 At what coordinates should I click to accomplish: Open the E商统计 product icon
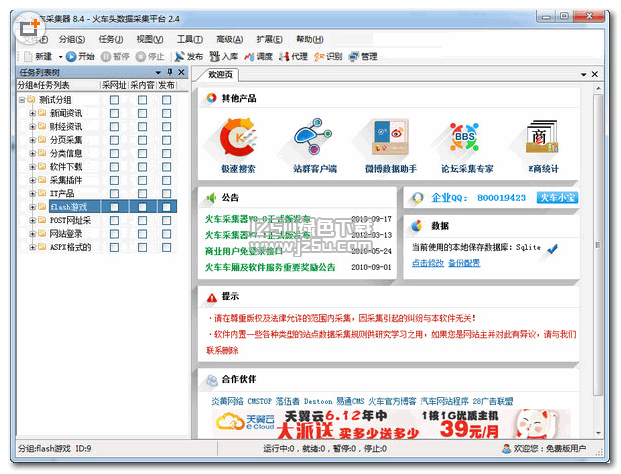point(542,137)
